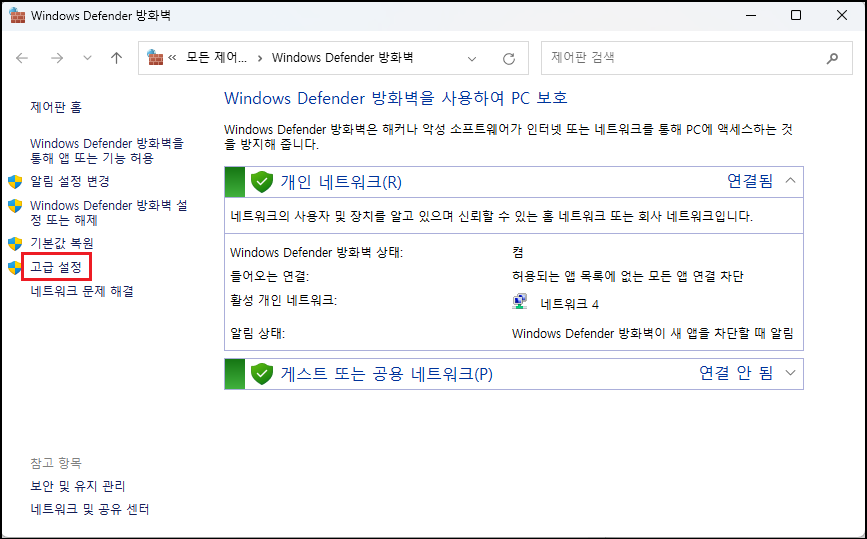
Task: Click the Windows Defender 방화벽을 사용하여 PC 보호 heading
Action: tap(396, 98)
